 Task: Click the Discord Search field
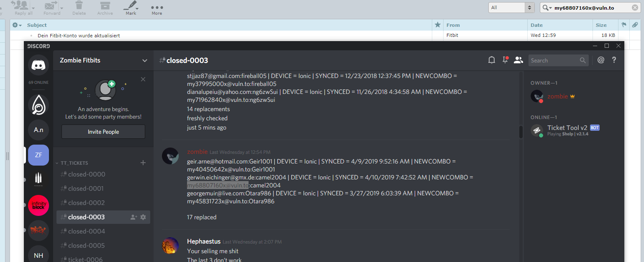(558, 60)
